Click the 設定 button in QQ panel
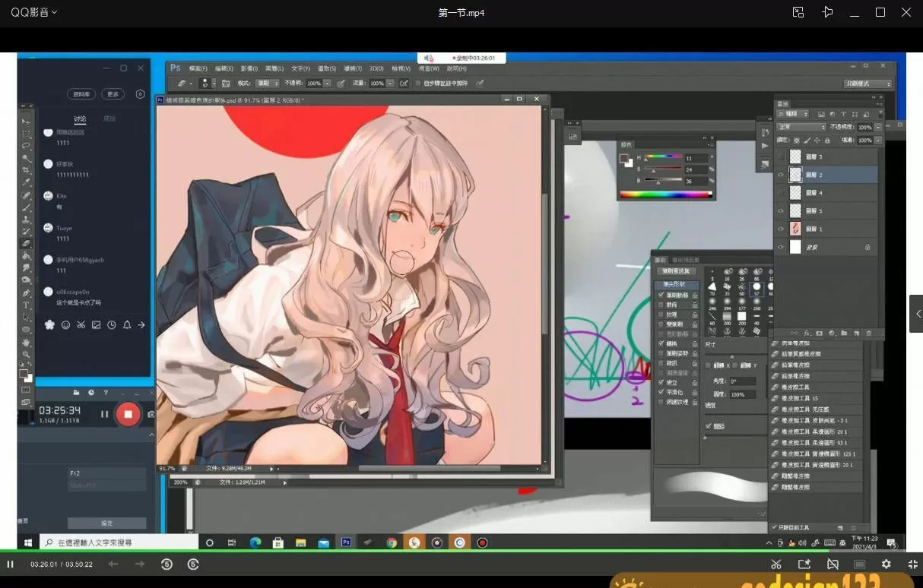 106,523
